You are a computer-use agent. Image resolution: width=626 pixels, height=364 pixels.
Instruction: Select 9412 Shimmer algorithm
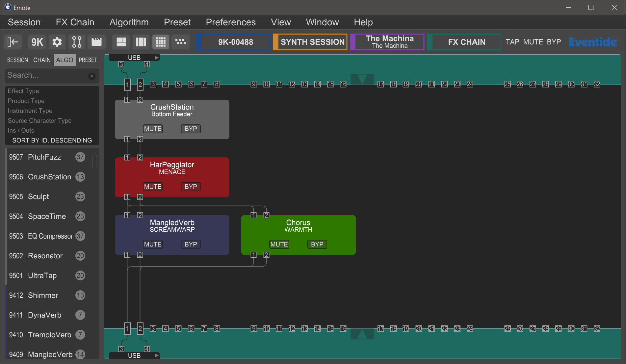[48, 295]
